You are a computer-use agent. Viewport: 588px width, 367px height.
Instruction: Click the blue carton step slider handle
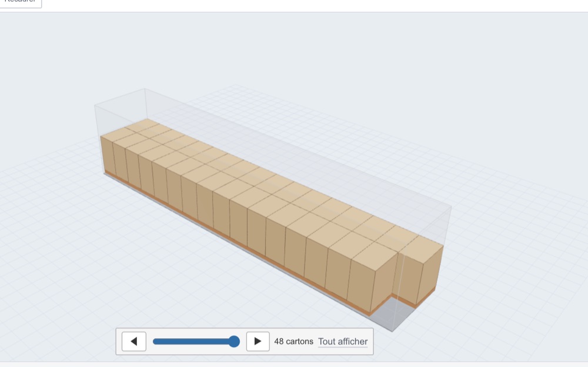coord(234,342)
